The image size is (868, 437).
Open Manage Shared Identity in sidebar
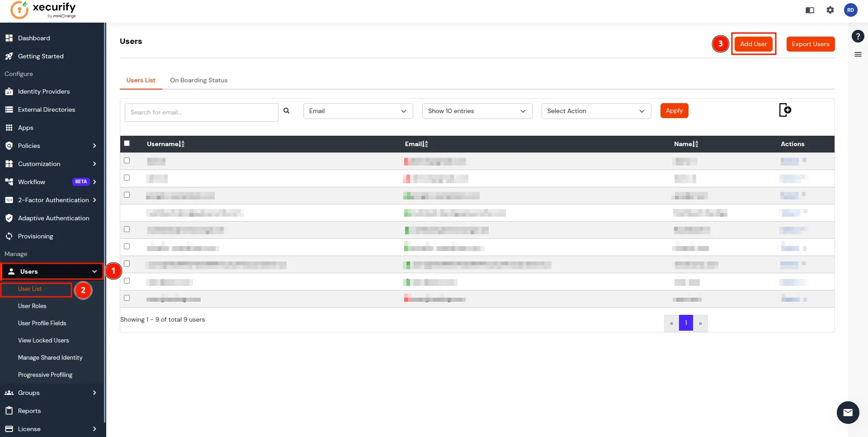click(50, 357)
